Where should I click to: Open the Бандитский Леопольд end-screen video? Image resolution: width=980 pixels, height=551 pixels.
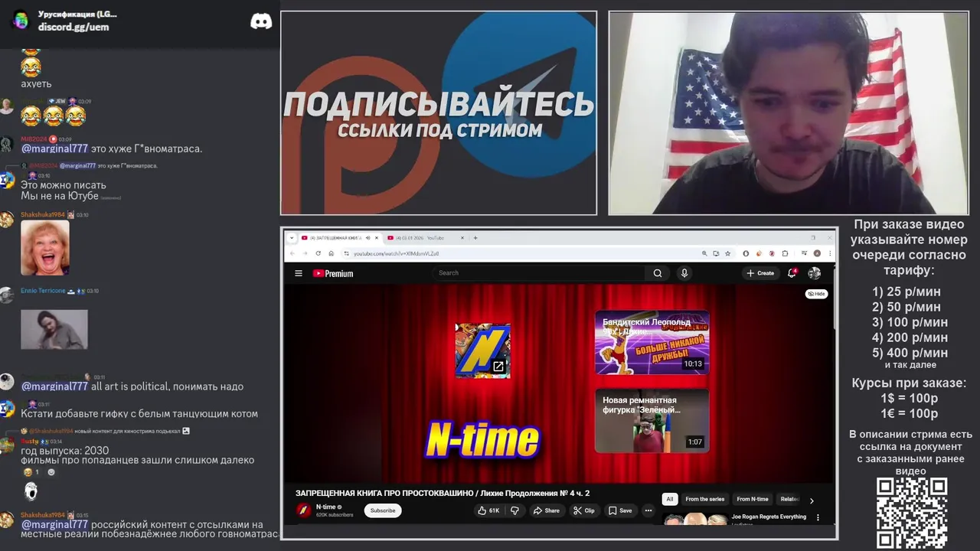[x=652, y=342]
